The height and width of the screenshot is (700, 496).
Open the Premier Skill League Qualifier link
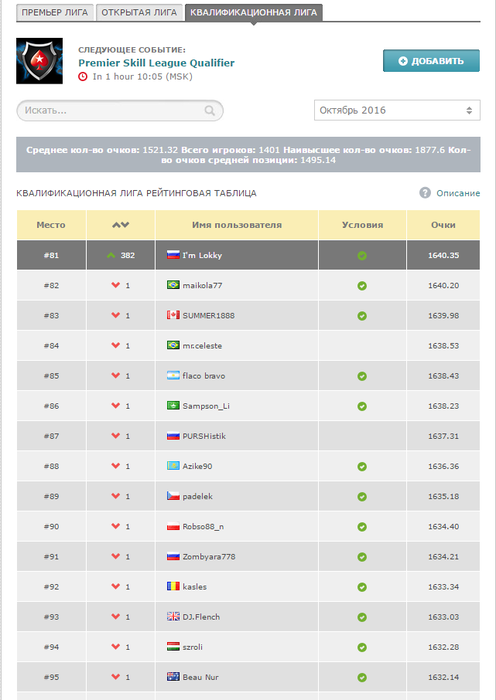(x=156, y=63)
